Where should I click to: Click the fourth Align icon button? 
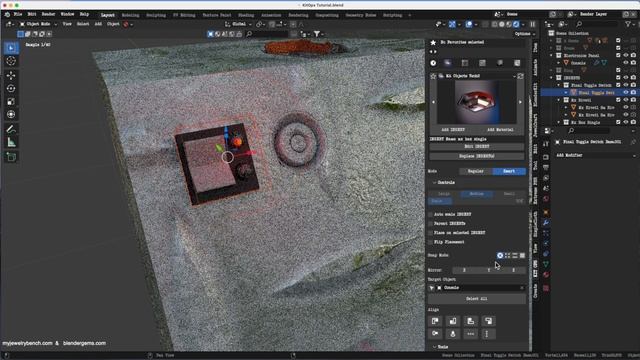coord(488,321)
